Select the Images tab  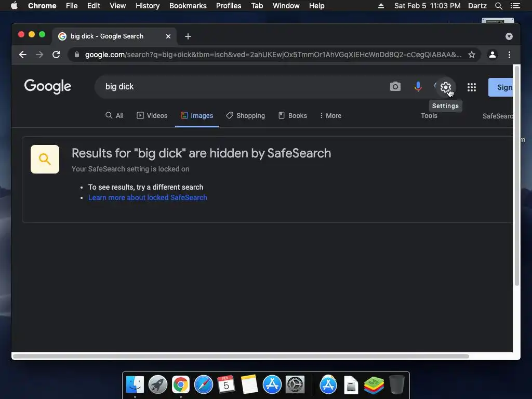(197, 116)
